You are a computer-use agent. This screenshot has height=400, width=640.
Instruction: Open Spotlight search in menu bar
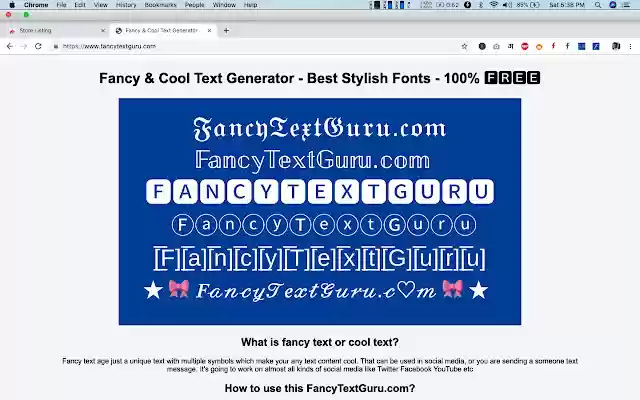coord(598,5)
